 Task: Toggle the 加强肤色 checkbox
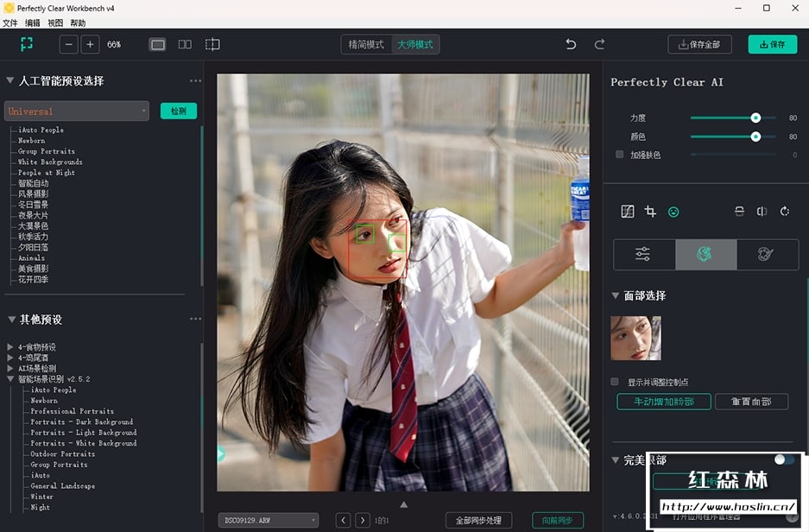(619, 155)
